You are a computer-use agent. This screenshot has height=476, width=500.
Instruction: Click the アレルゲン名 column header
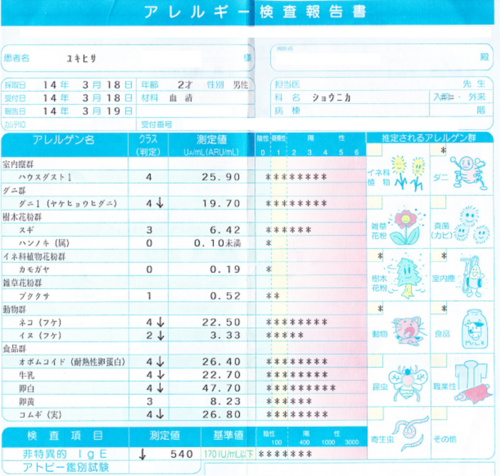(x=63, y=140)
